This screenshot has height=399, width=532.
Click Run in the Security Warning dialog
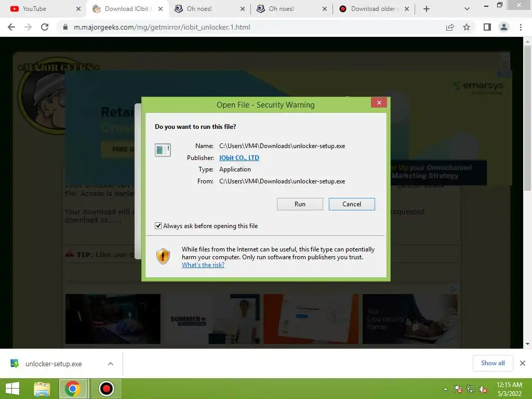coord(300,204)
